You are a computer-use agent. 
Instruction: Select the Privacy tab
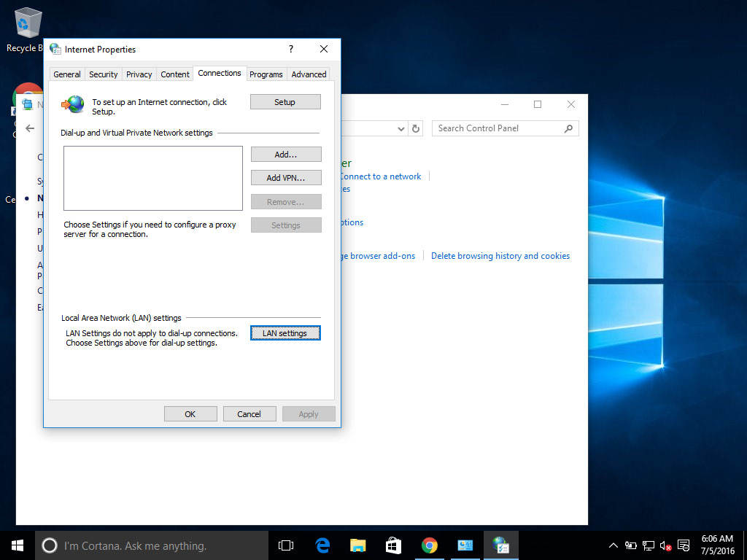click(139, 74)
